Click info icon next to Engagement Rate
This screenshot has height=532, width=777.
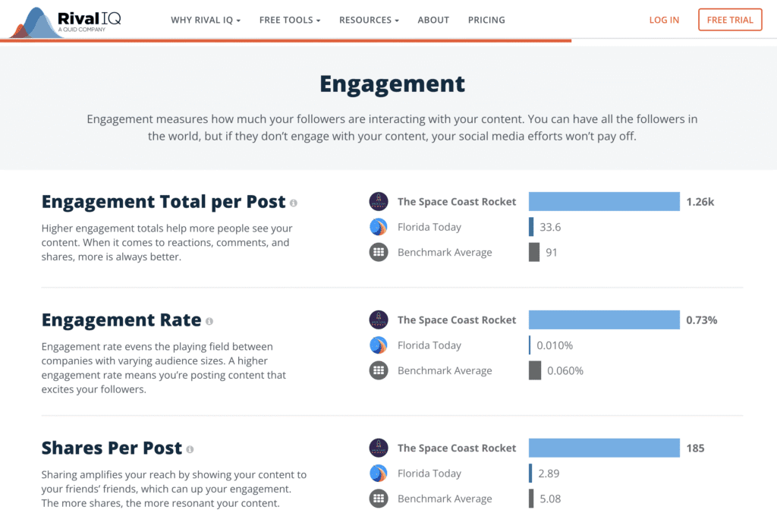point(209,321)
